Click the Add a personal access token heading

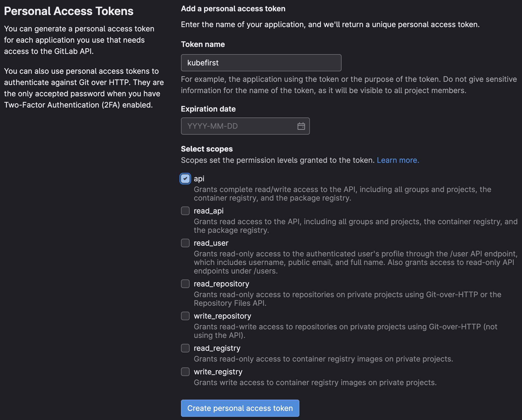pos(233,9)
